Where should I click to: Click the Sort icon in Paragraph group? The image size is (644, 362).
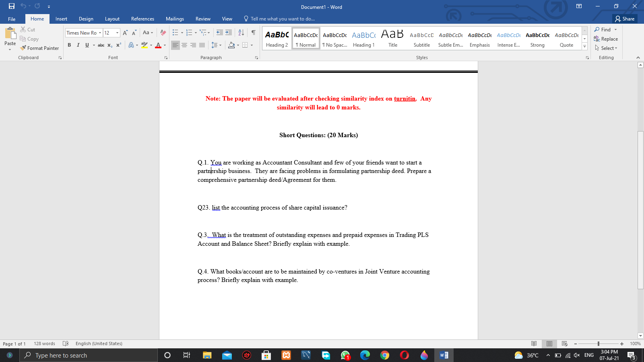241,33
